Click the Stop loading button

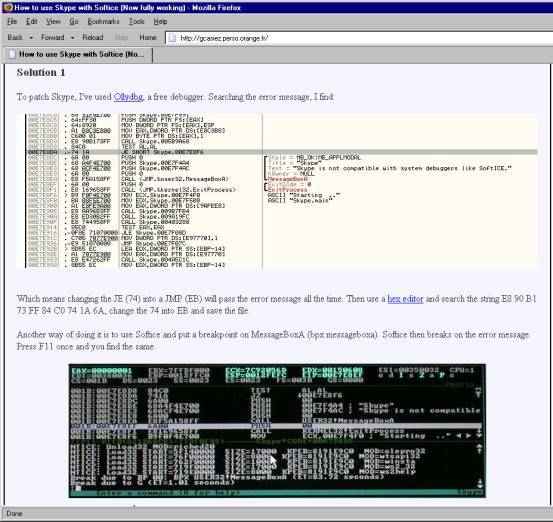click(121, 37)
